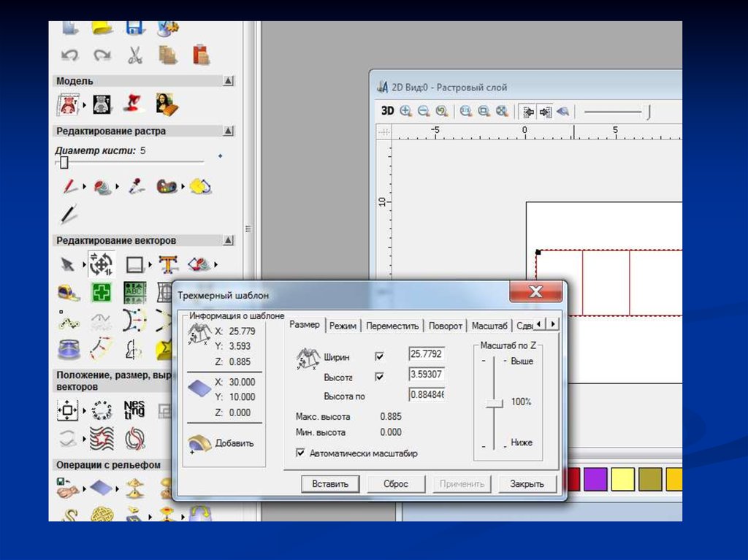Collapse the Модель panel section

tap(228, 81)
